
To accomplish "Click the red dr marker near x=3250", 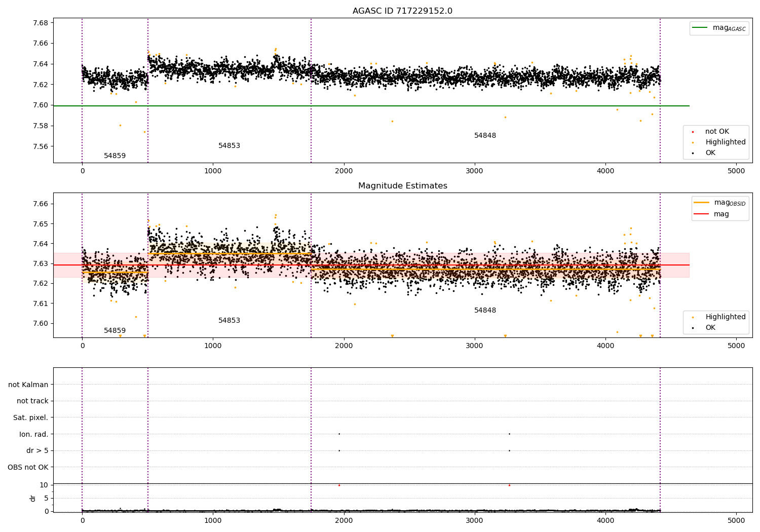I will coord(509,485).
